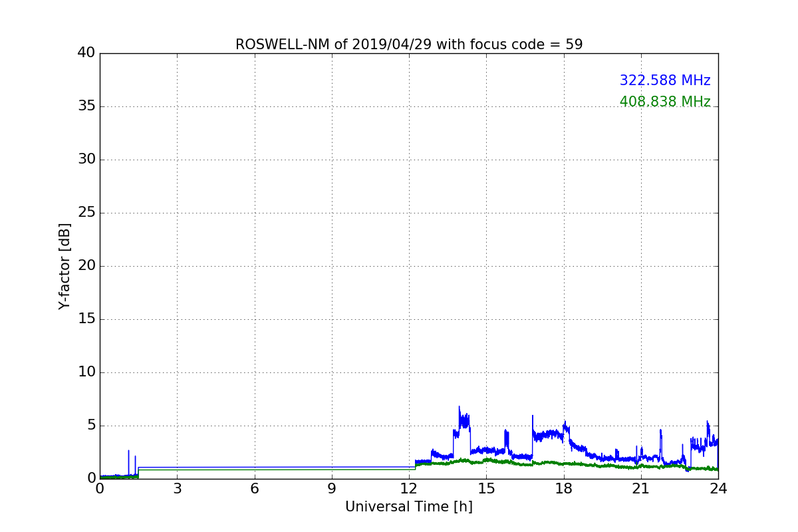Click the y-axis tick label 20

tap(86, 266)
